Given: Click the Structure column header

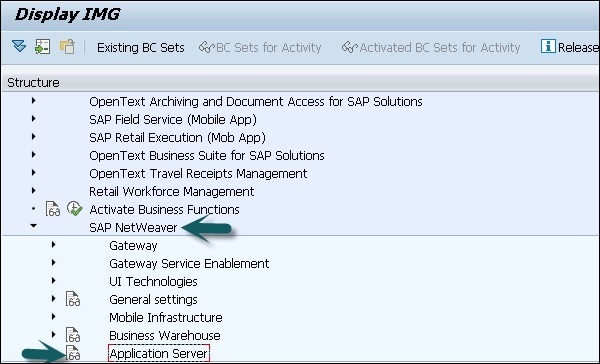Looking at the screenshot, I should pos(33,83).
